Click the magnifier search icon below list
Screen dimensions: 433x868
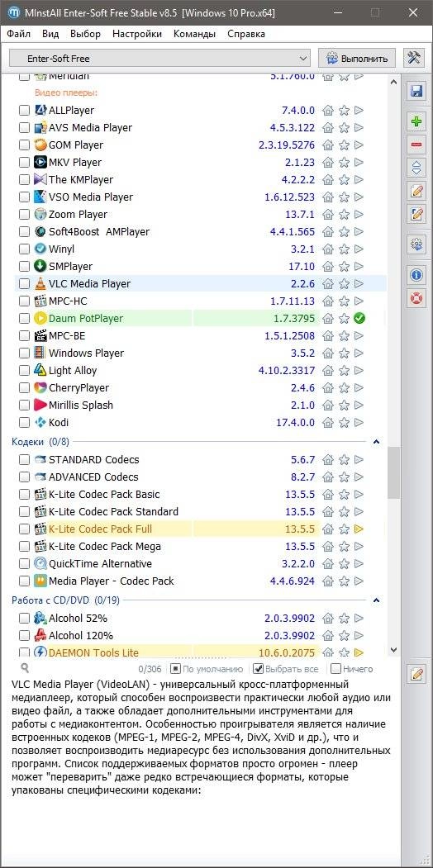pos(24,668)
